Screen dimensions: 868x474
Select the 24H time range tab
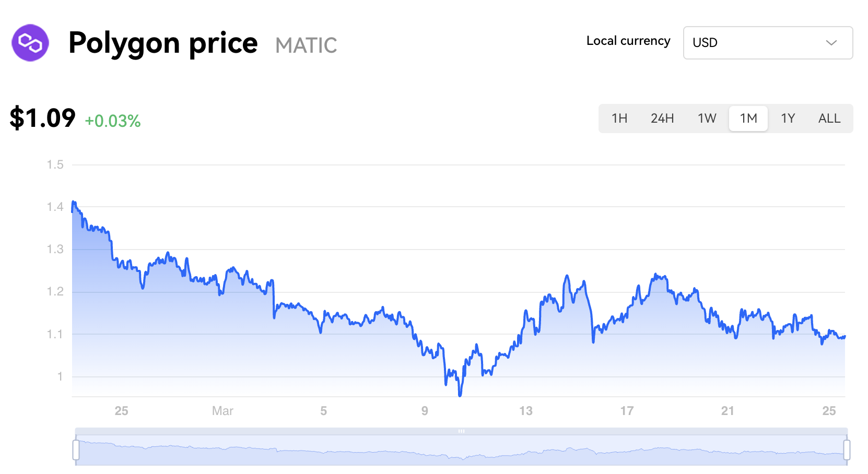click(662, 118)
